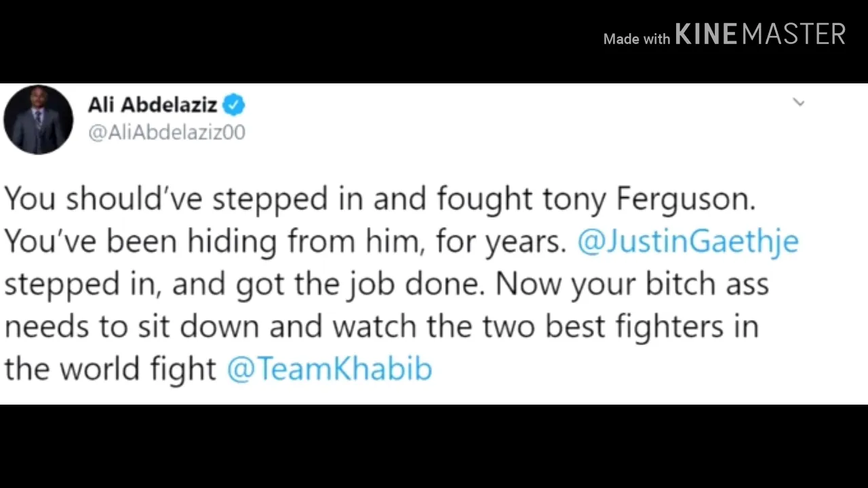Click the Ali Abdelaziz display name

(x=153, y=105)
